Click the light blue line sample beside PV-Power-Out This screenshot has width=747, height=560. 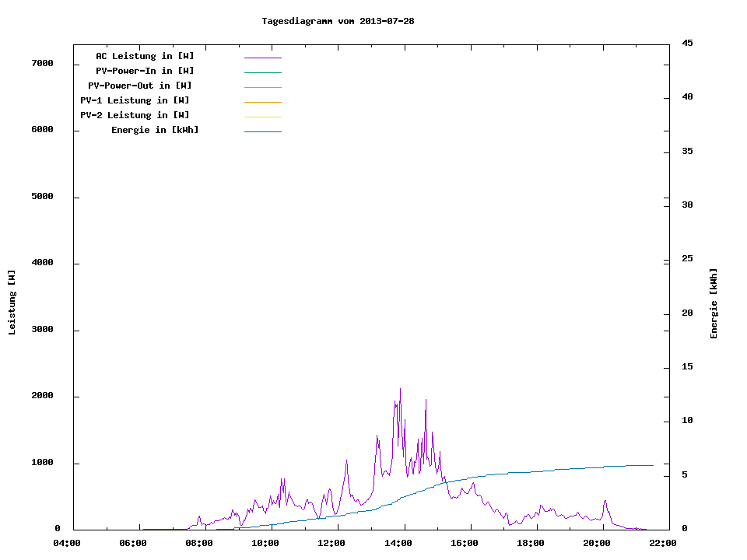(x=262, y=87)
